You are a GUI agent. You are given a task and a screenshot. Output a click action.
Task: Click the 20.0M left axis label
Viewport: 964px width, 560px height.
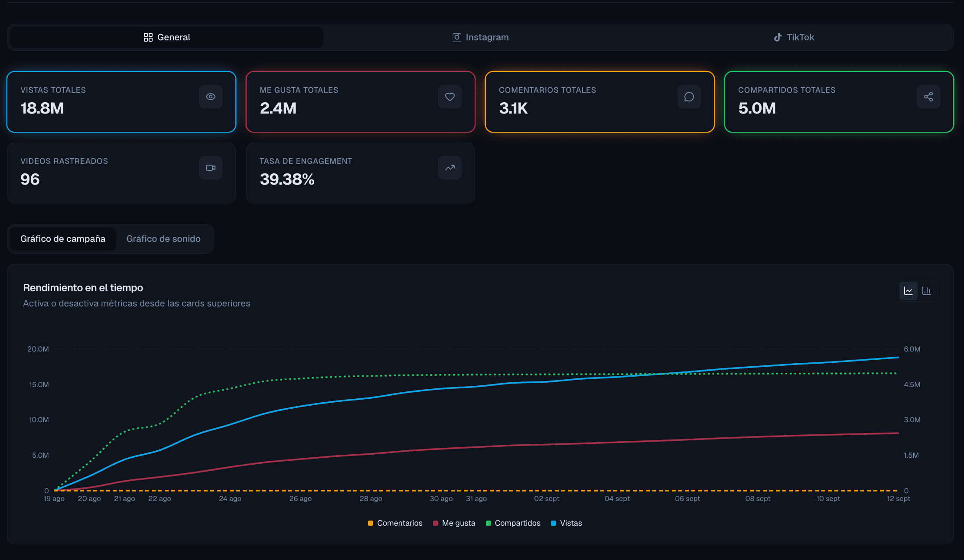(x=38, y=349)
